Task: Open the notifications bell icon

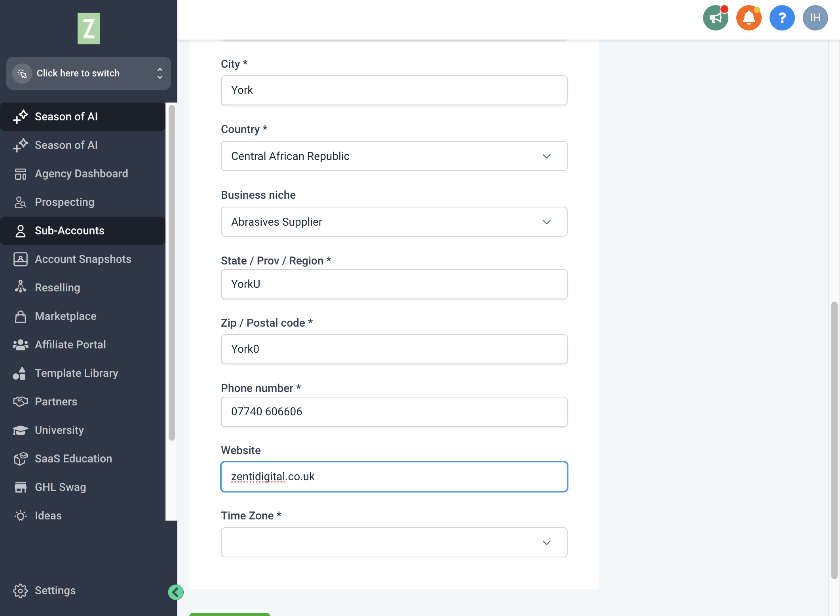Action: (749, 18)
